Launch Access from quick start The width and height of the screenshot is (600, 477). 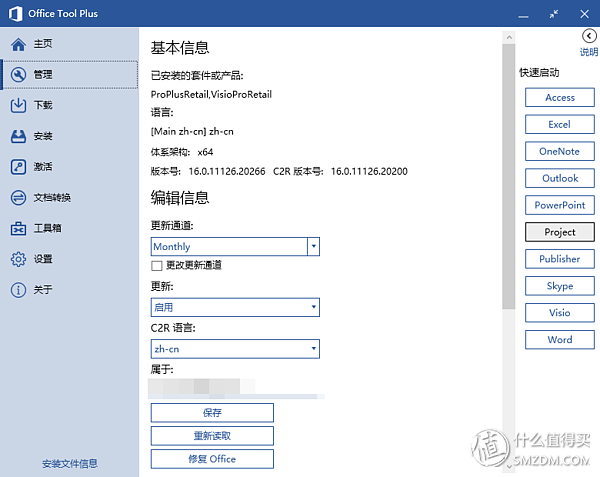pos(560,98)
